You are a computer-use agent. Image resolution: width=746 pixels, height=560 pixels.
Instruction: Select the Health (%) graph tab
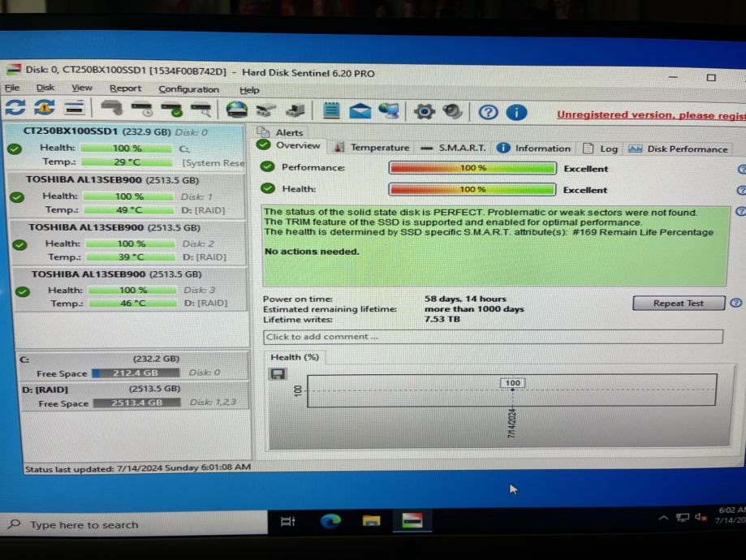pos(295,357)
